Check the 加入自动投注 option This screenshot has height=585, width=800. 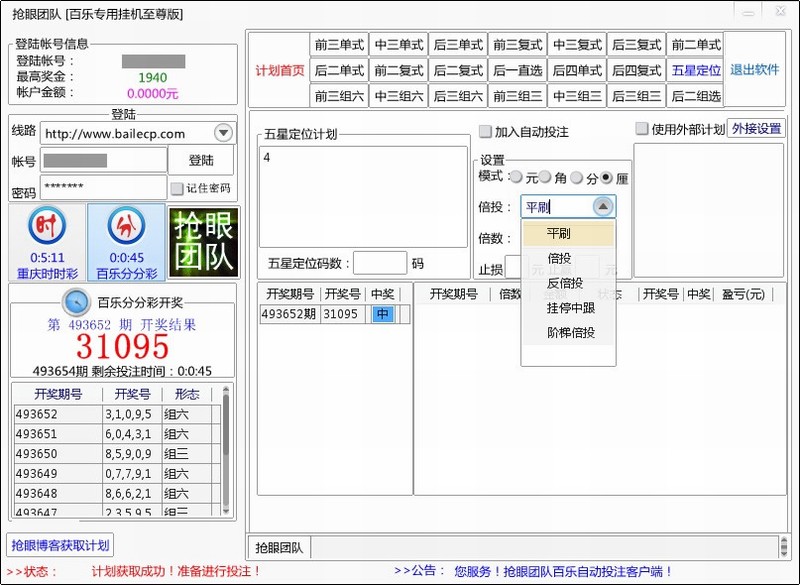(x=486, y=132)
